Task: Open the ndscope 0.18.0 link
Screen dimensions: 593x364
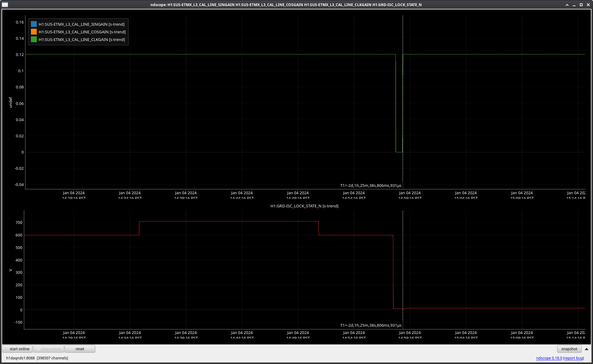Action: [549, 358]
